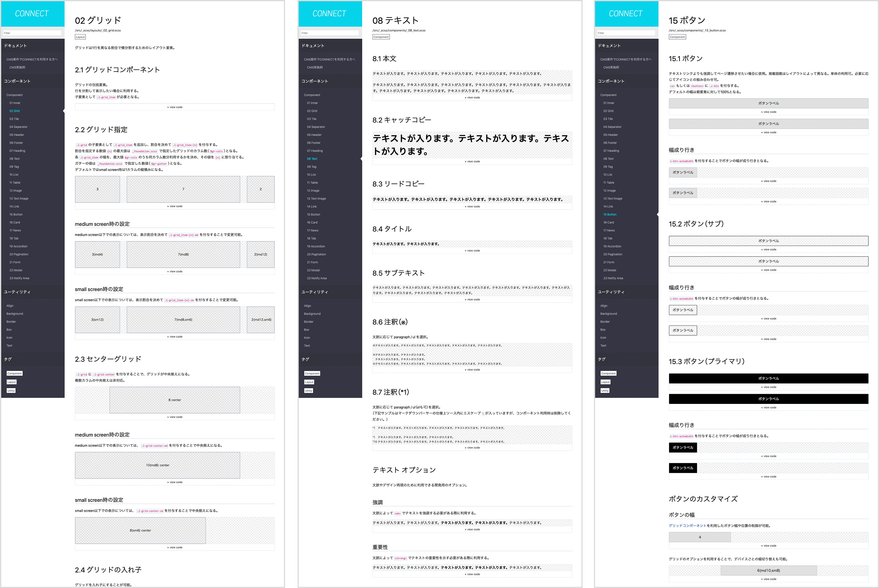Viewport: 879px width, 588px height.
Task: Open "Background" utility in the 08 テキスト page sidebar
Action: (312, 314)
